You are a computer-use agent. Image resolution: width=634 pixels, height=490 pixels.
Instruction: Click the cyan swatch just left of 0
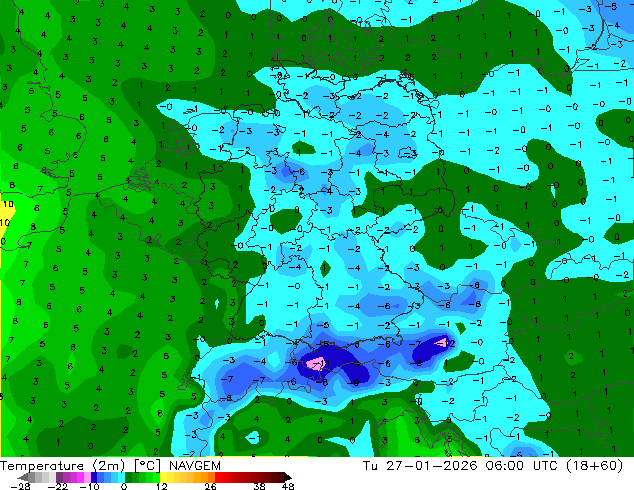[121, 477]
